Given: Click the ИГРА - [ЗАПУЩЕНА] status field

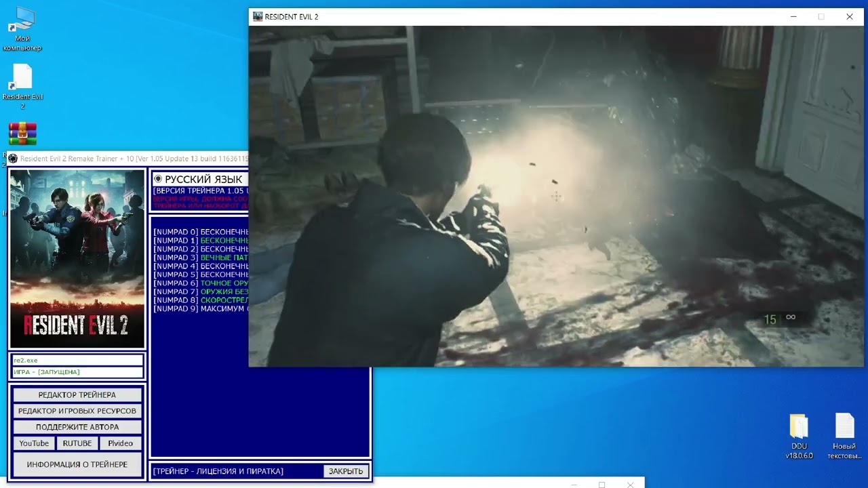Looking at the screenshot, I should [77, 371].
